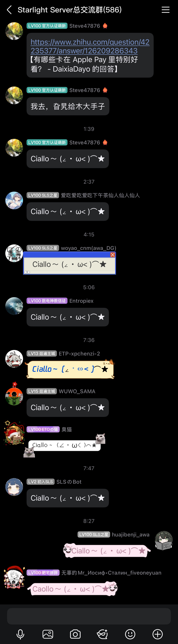Focus the message input field
This screenshot has height=644, width=178.
click(89, 616)
